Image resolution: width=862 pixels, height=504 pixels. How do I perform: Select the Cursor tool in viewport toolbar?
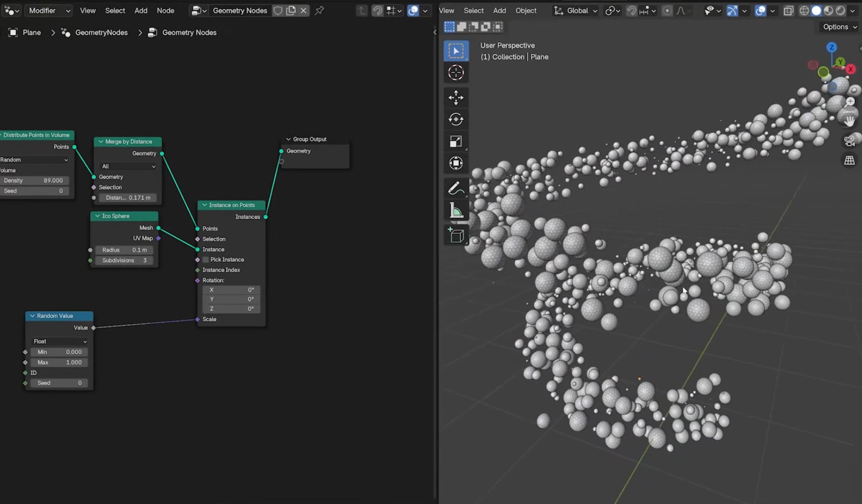456,73
